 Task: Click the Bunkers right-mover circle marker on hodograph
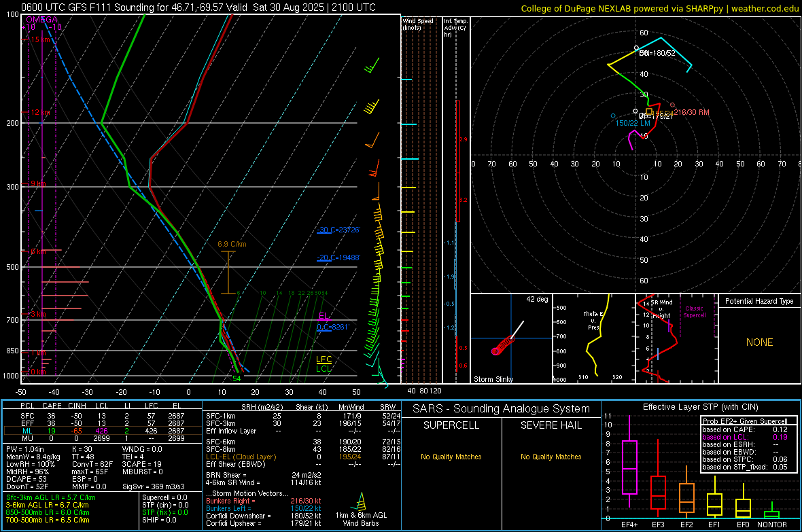pos(672,105)
